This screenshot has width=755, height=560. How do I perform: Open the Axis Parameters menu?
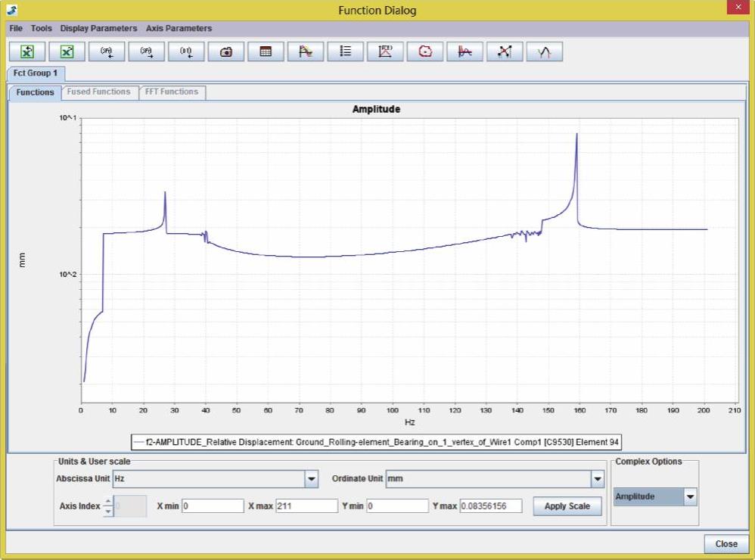coord(179,28)
